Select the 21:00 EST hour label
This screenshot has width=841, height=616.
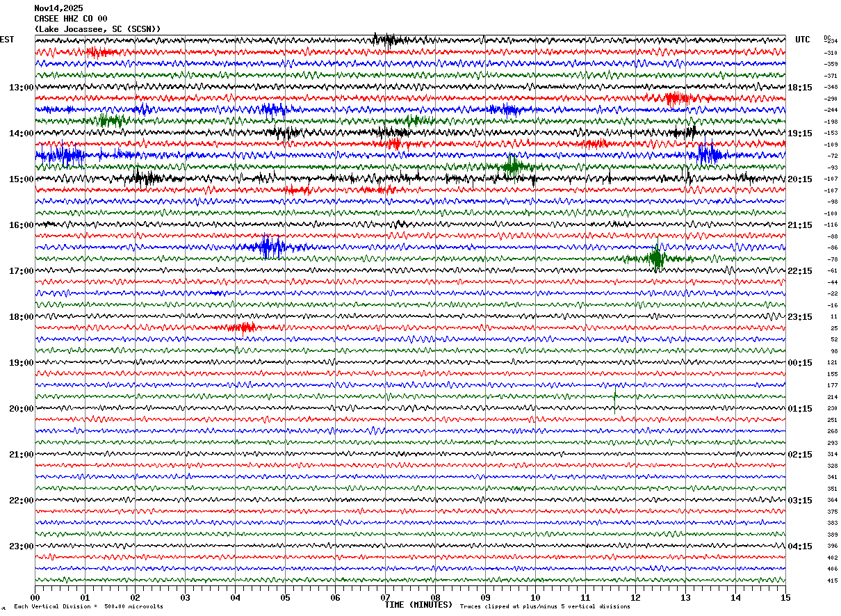(x=22, y=455)
